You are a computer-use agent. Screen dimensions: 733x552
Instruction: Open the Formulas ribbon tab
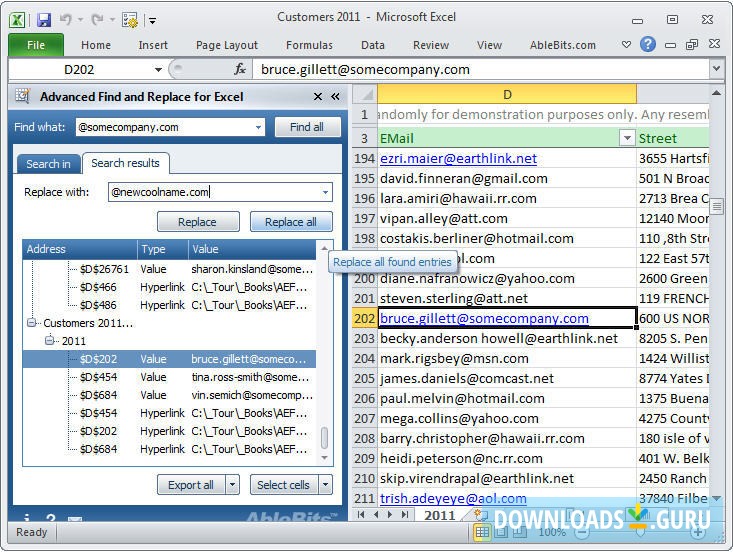309,45
